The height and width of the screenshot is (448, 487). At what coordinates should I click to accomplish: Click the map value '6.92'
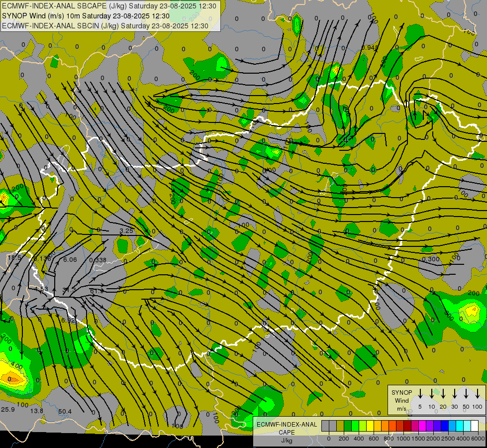(x=68, y=320)
